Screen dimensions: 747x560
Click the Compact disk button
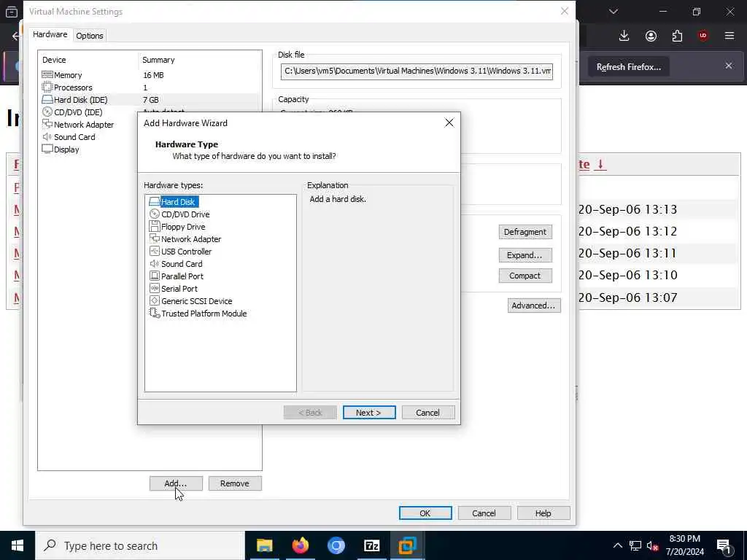[525, 276]
